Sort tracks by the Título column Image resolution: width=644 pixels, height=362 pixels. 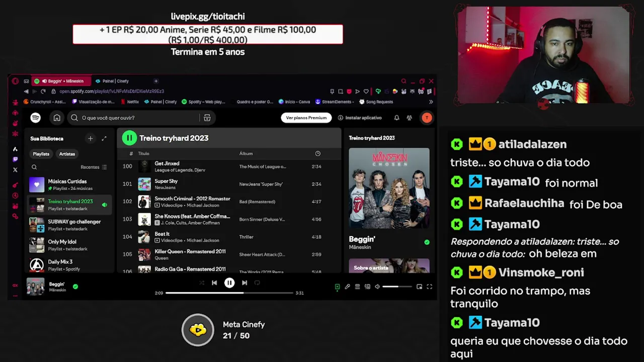click(x=143, y=153)
